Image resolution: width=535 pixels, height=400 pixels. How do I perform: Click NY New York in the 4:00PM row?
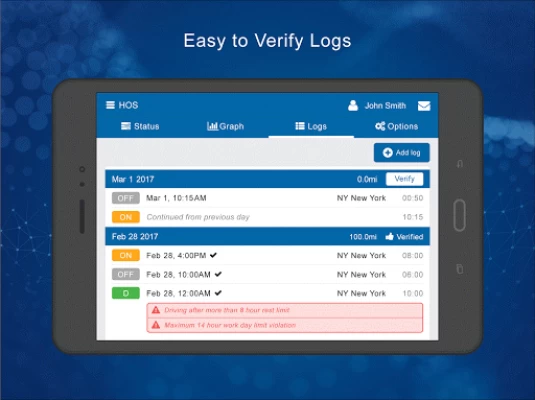(361, 256)
